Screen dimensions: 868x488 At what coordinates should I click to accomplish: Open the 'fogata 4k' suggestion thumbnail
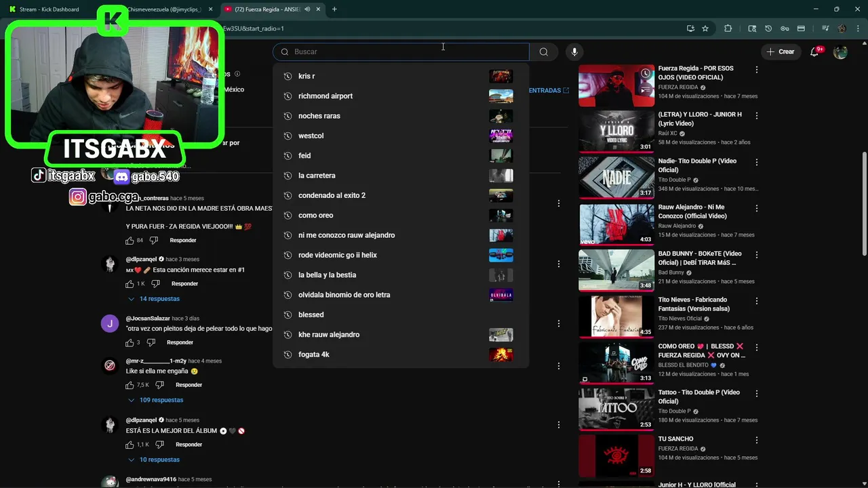tap(501, 354)
